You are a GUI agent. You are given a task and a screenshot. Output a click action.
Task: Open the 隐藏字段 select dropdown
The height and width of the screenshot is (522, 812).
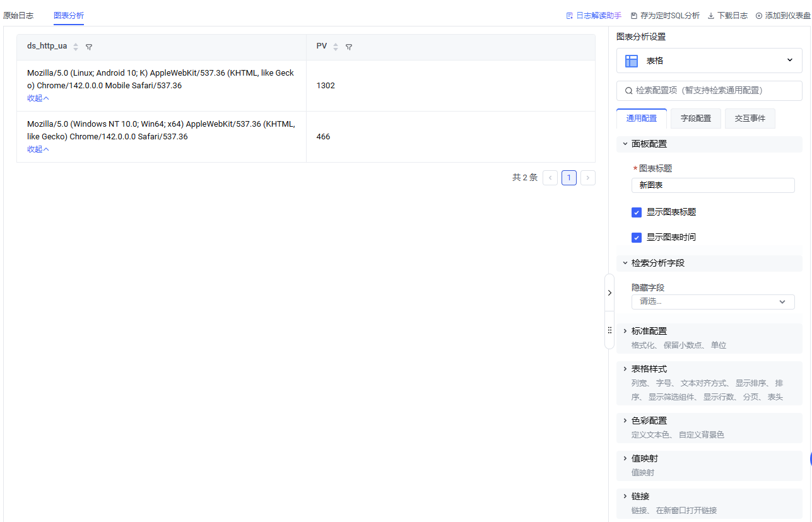tap(712, 301)
